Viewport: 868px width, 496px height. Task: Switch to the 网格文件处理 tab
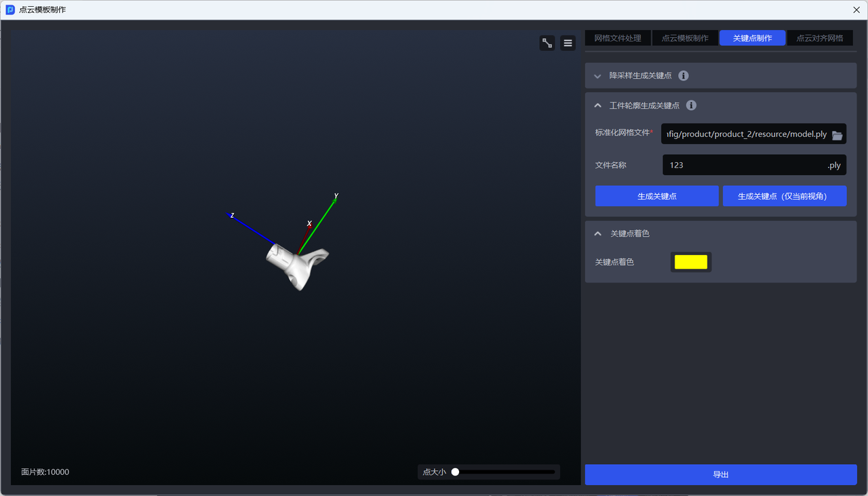pyautogui.click(x=617, y=38)
